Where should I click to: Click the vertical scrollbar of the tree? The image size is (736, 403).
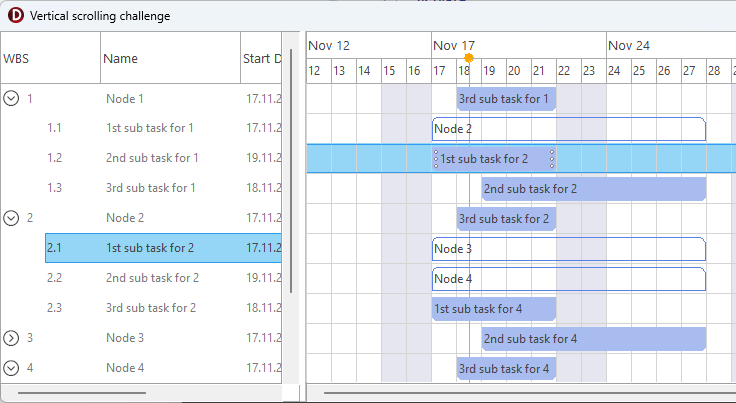click(x=291, y=170)
